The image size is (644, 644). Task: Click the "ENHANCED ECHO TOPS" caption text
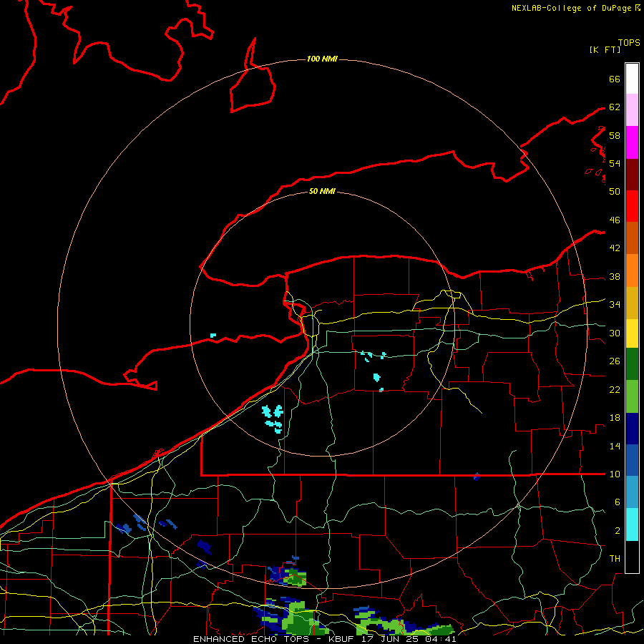[x=251, y=639]
